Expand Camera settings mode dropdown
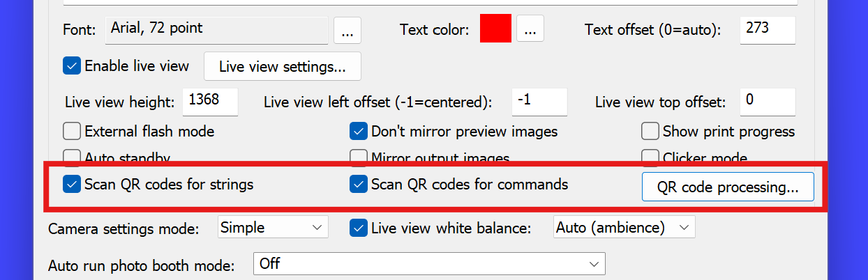This screenshot has width=868, height=280. click(271, 227)
